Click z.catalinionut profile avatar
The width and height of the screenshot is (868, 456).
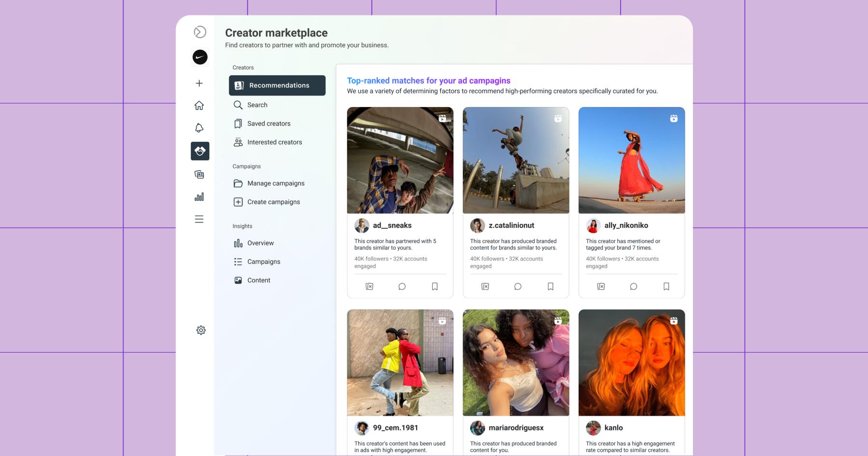[477, 225]
